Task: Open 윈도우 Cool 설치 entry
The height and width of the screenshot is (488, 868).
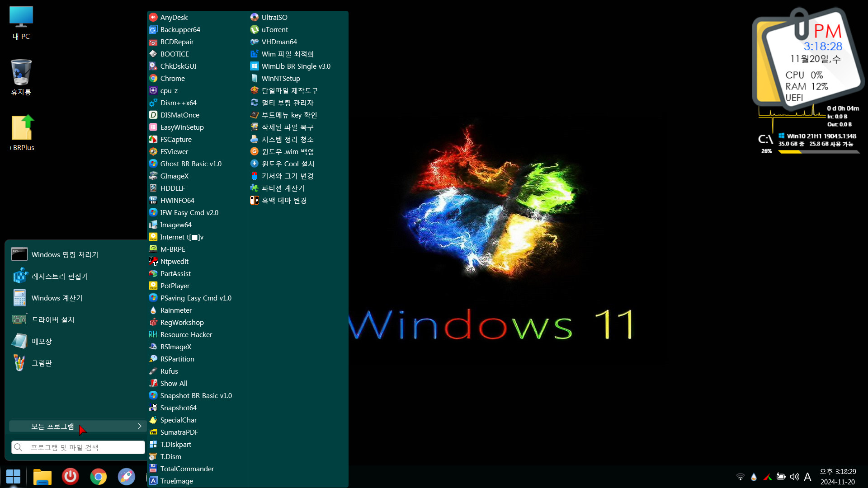Action: [x=282, y=164]
